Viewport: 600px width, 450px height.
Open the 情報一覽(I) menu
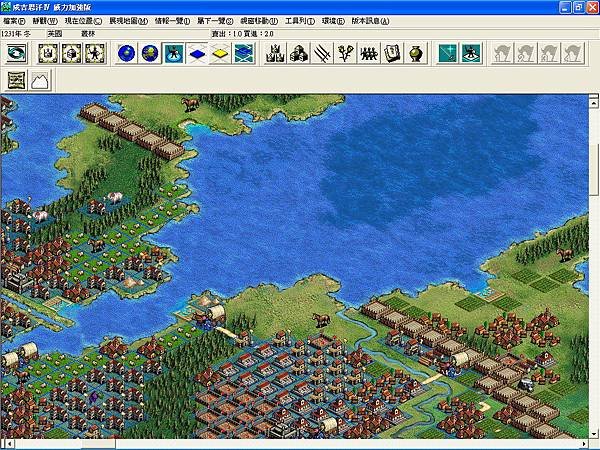click(172, 21)
